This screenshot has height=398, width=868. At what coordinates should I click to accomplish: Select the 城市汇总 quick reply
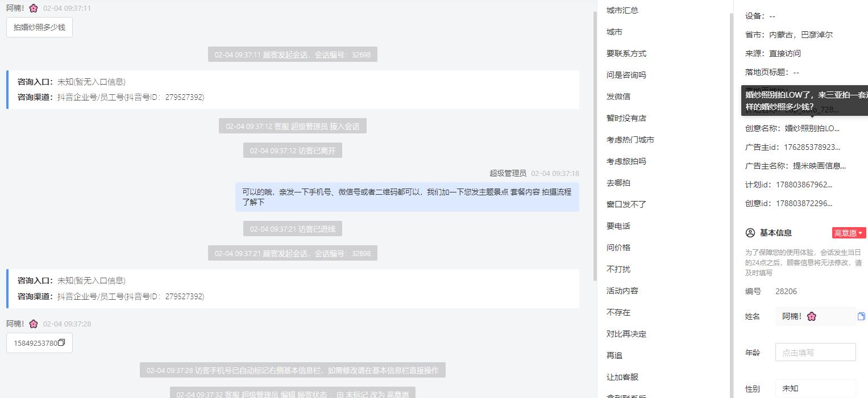[622, 10]
